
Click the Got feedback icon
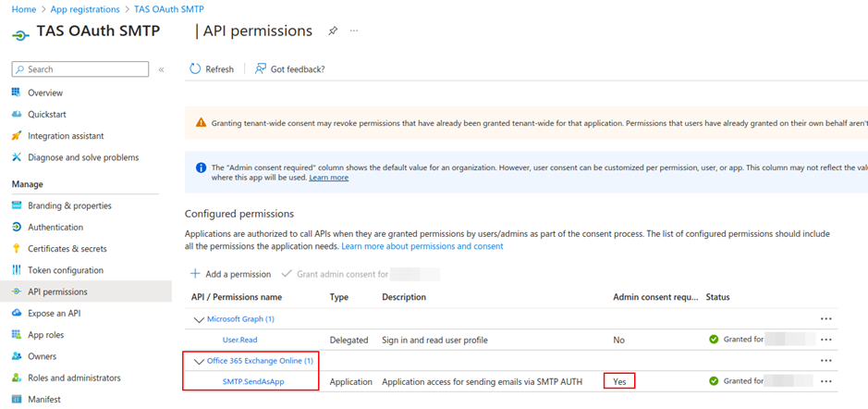[x=261, y=69]
